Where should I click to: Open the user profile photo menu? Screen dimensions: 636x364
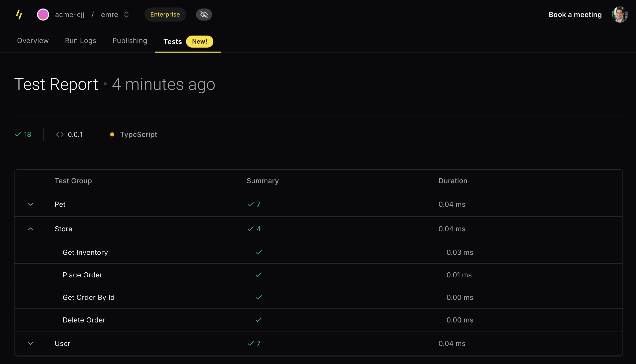point(619,15)
